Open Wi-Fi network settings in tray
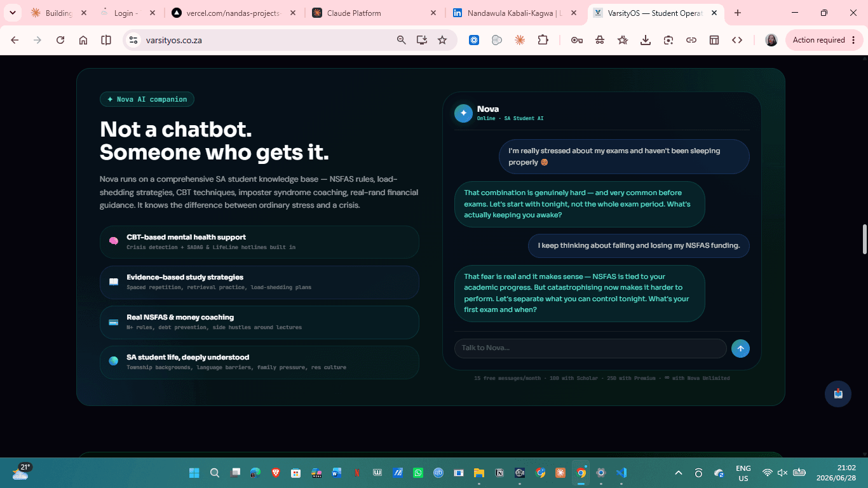 pyautogui.click(x=767, y=473)
